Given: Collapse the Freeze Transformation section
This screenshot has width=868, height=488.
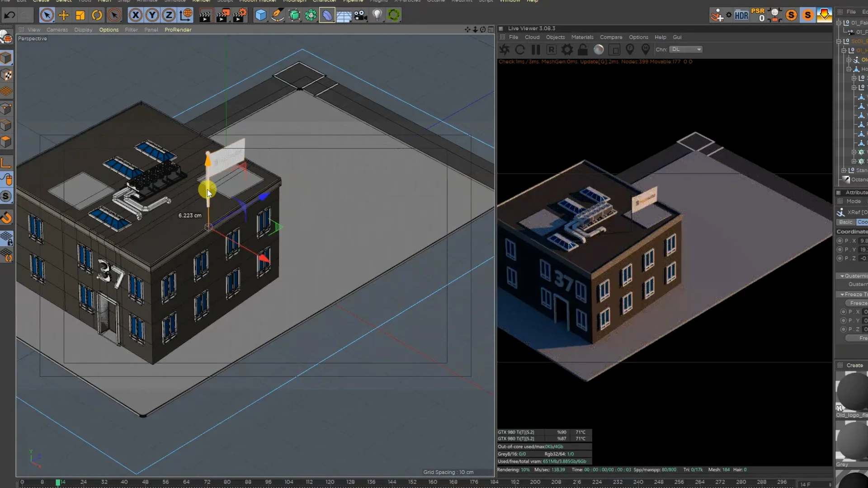Looking at the screenshot, I should coord(842,295).
